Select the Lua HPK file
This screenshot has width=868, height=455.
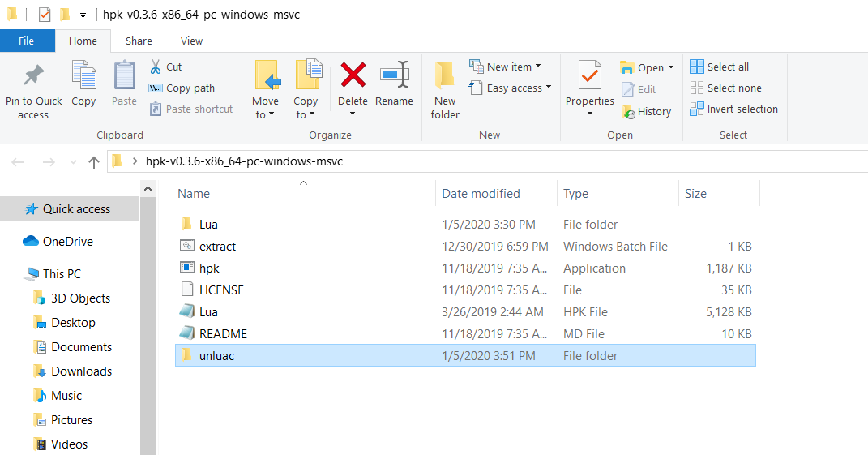coord(465,312)
